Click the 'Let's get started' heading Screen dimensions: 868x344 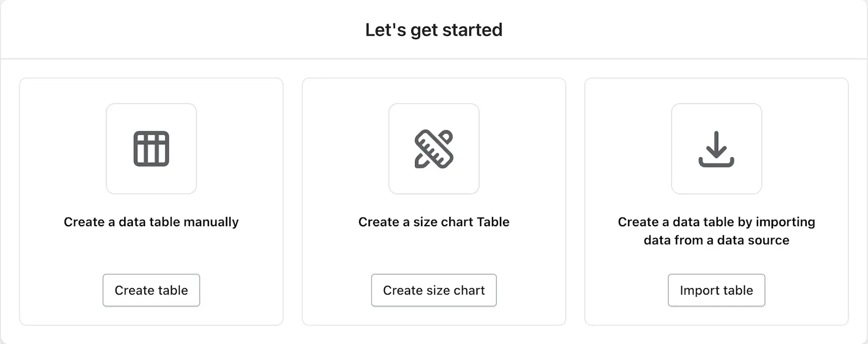pyautogui.click(x=434, y=30)
